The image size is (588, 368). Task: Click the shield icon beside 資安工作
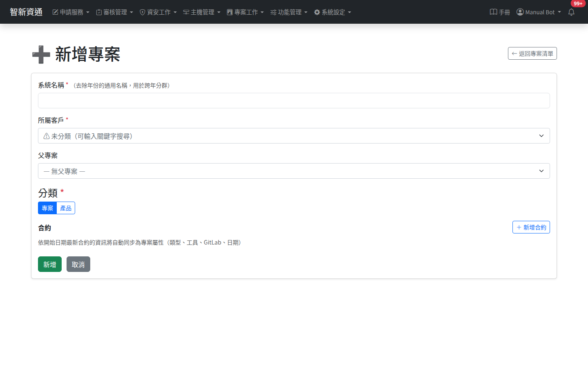(x=143, y=12)
